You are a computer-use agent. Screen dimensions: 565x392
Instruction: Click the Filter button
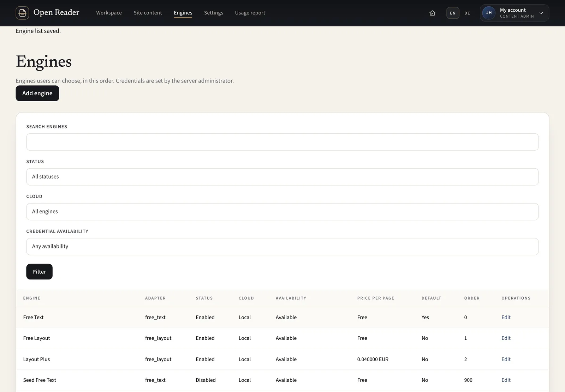pyautogui.click(x=39, y=272)
